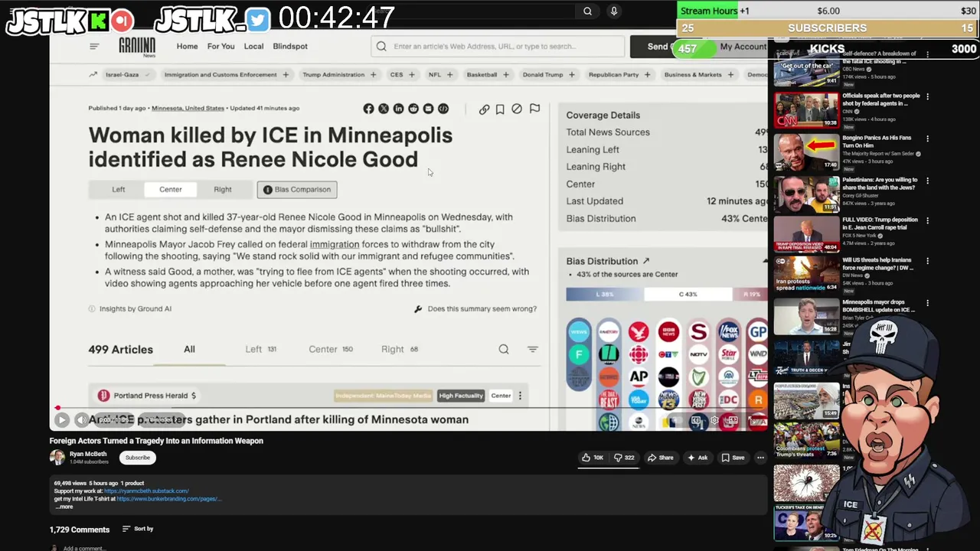Click the BBC News source logo
Screen dimensions: 980x551
pyautogui.click(x=668, y=331)
